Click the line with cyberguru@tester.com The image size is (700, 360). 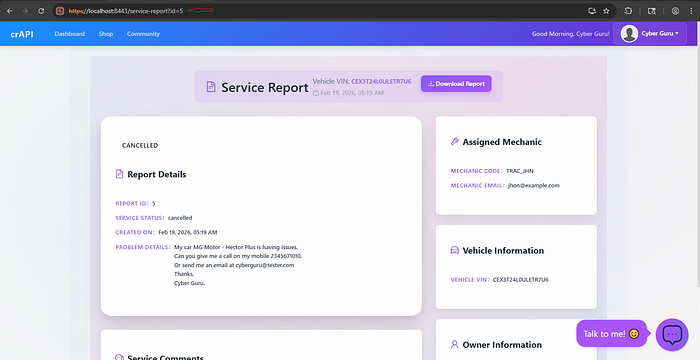(234, 265)
